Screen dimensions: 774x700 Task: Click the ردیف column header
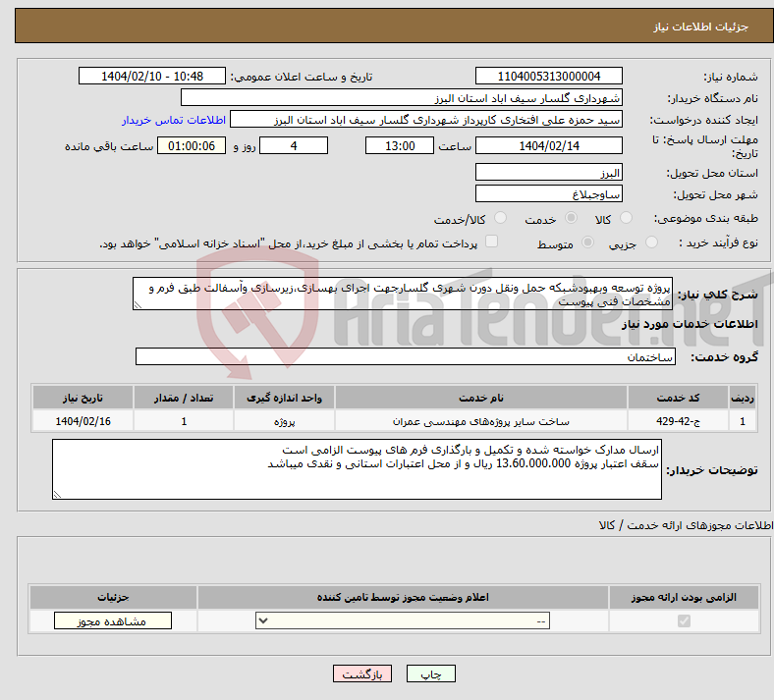[x=743, y=398]
